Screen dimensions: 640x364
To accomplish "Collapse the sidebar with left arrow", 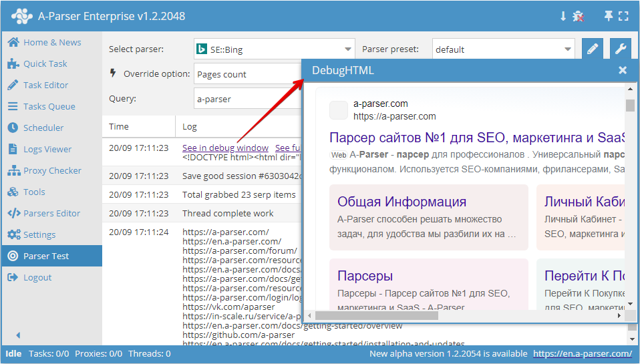I will coord(18,335).
